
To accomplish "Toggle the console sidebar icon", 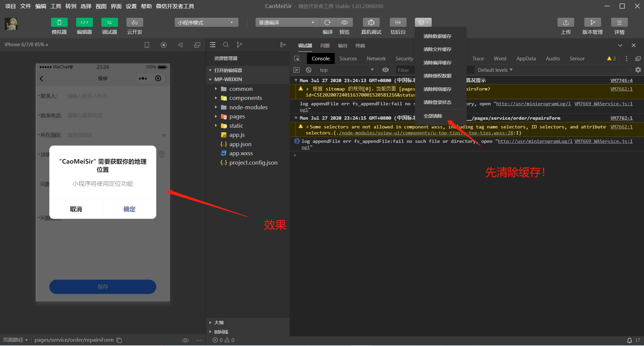I will (297, 70).
